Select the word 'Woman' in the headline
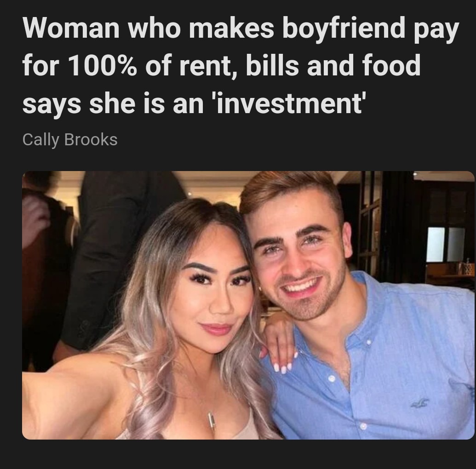This screenshot has height=469, width=476. [71, 28]
